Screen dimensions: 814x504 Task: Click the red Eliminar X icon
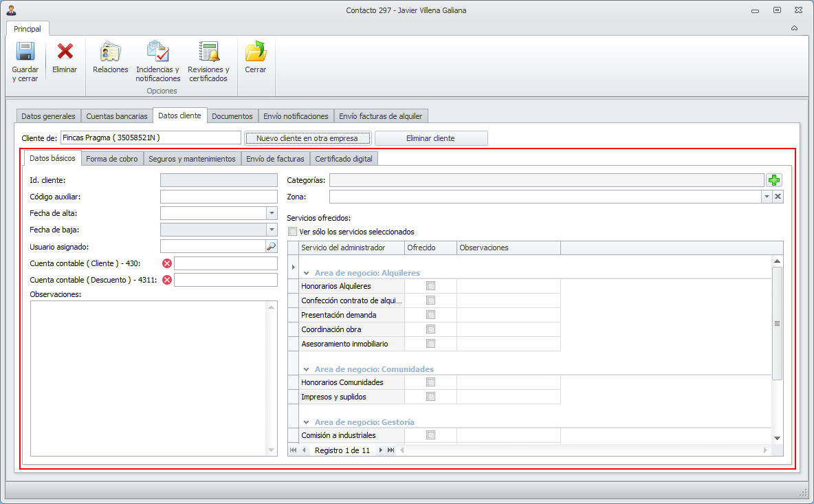(x=65, y=52)
